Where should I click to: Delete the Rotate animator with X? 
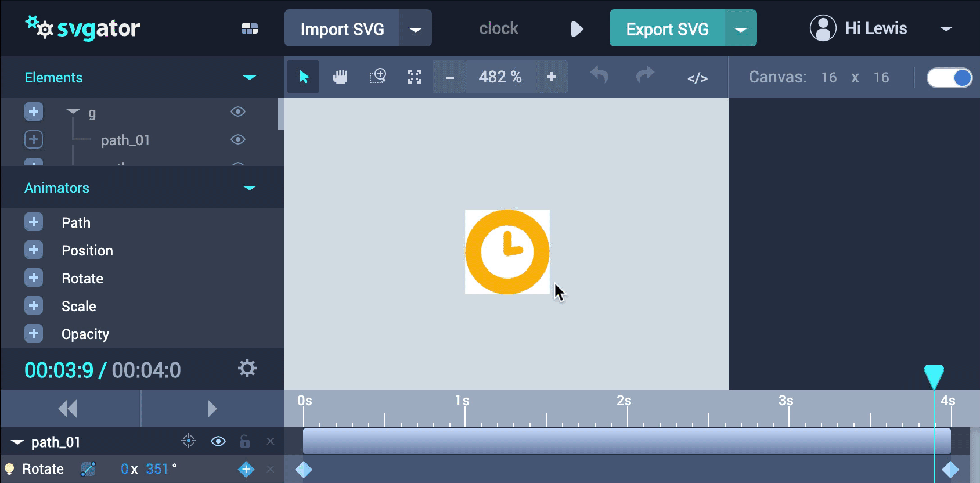270,469
